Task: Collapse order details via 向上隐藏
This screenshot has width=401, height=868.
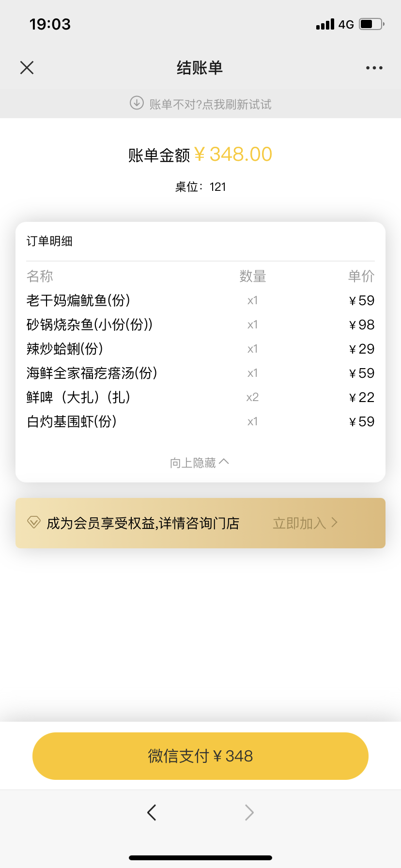Action: click(200, 463)
